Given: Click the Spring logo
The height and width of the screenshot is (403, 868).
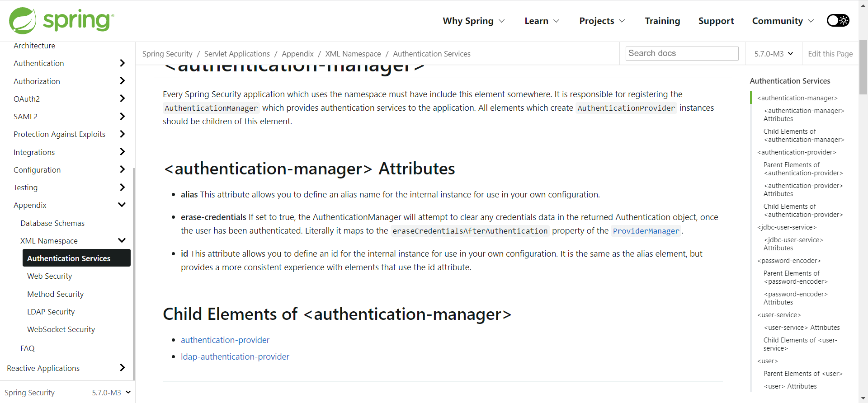Looking at the screenshot, I should click(x=61, y=21).
